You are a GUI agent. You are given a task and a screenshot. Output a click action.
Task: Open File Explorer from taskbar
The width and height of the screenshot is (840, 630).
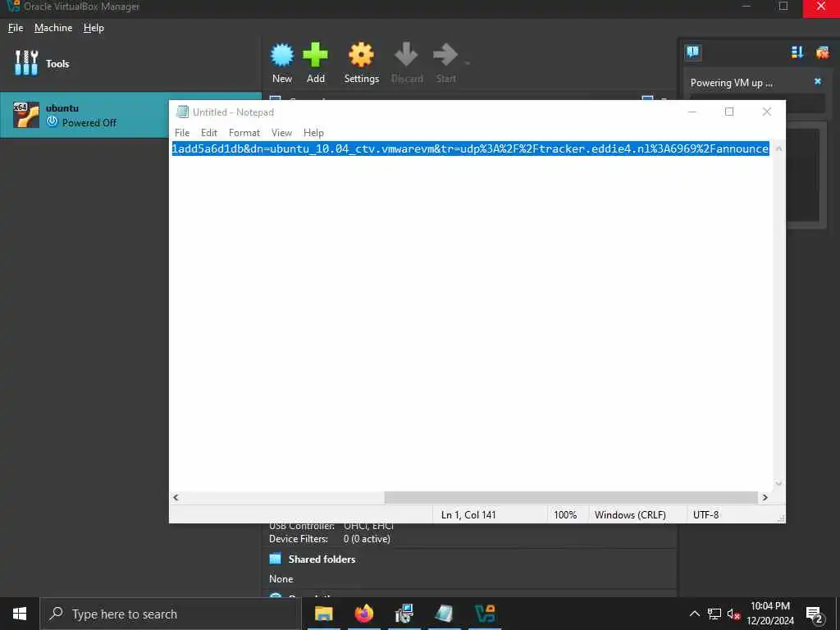point(323,614)
